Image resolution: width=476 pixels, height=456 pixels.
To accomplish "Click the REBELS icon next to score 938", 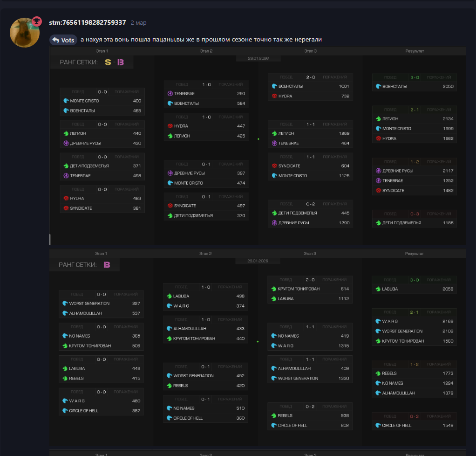I will (274, 415).
